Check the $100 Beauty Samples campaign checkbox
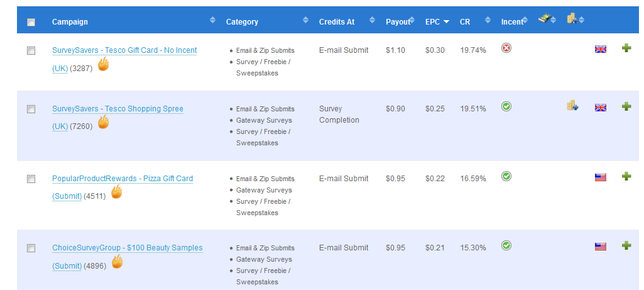The height and width of the screenshot is (290, 644). pos(31,248)
